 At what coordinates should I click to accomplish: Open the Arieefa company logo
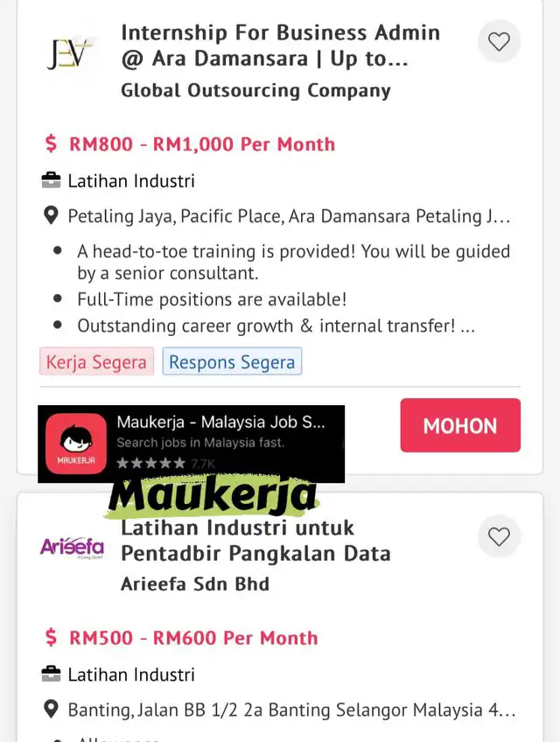pyautogui.click(x=72, y=548)
